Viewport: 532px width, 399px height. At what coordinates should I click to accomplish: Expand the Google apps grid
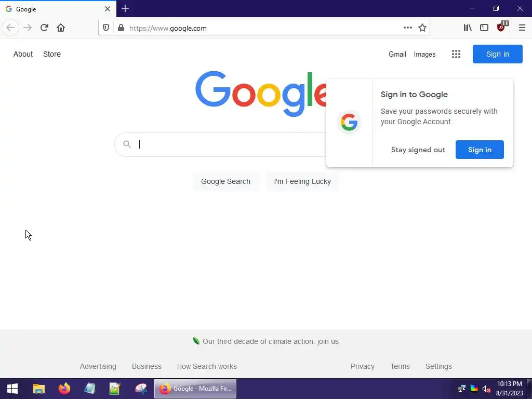[x=456, y=54]
